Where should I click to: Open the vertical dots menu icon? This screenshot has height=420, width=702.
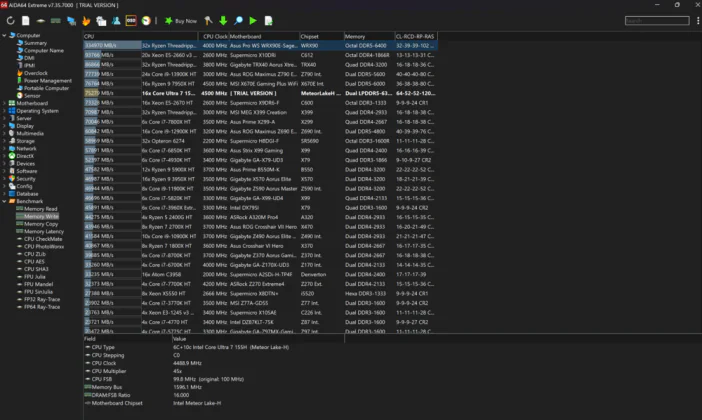click(x=698, y=21)
